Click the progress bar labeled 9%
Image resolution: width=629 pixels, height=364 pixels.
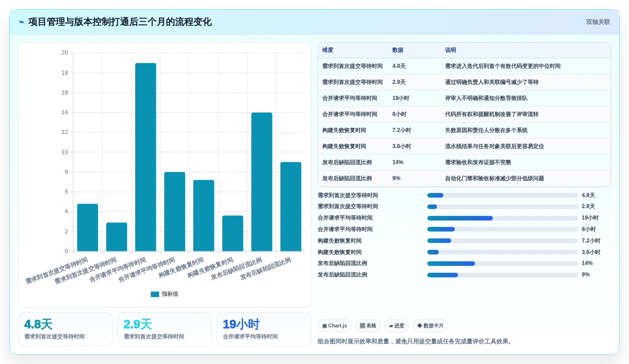[502, 275]
